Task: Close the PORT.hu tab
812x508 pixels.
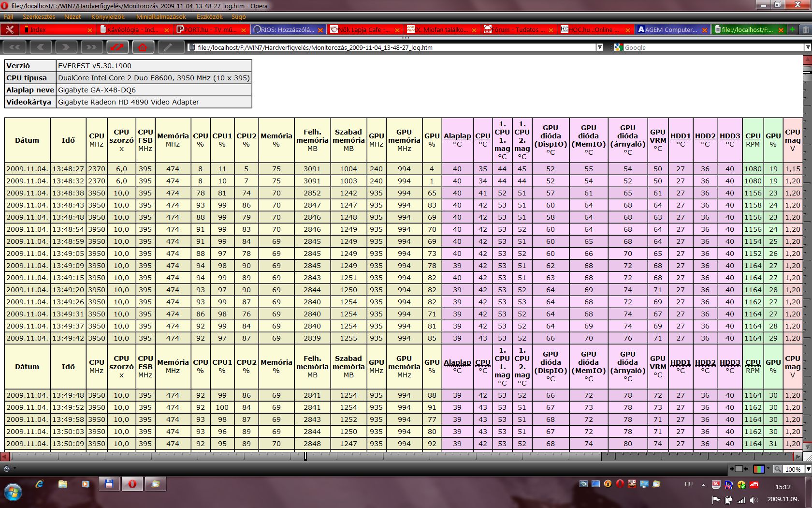Action: click(x=243, y=30)
